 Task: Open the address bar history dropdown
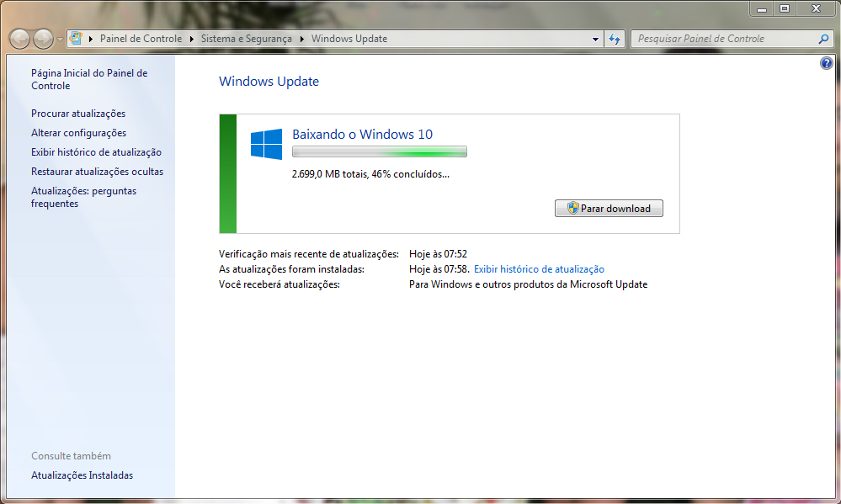click(595, 40)
